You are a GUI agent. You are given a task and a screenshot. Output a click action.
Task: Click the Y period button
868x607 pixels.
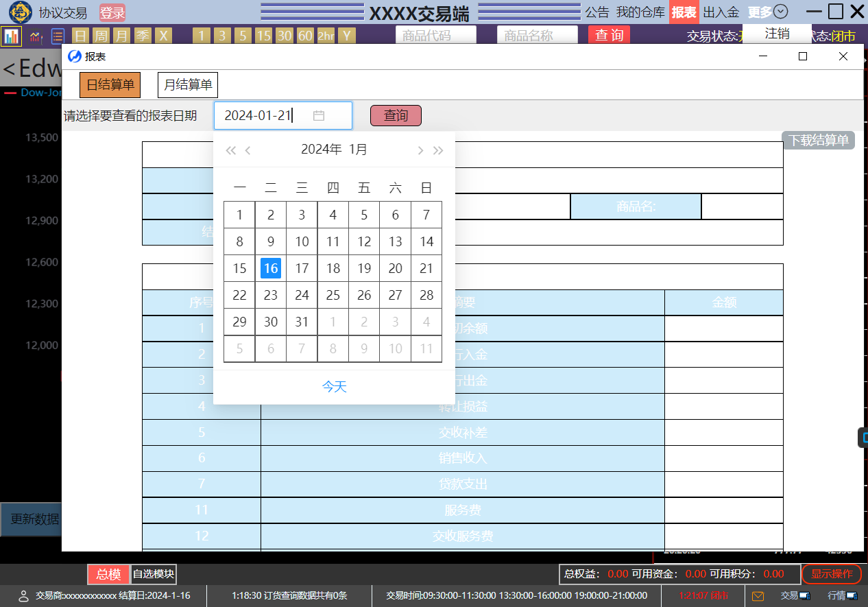tap(347, 36)
